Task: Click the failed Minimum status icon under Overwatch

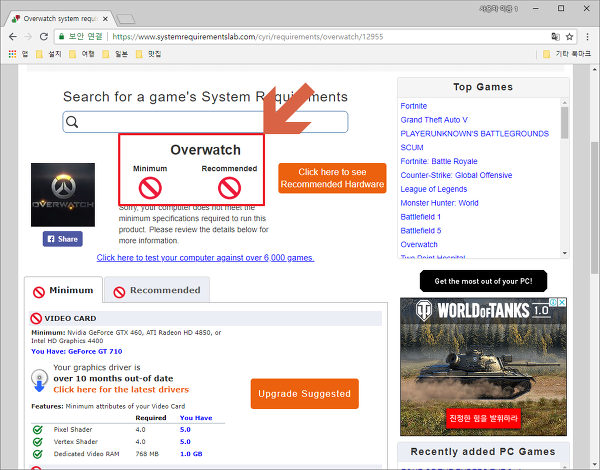Action: 150,188
